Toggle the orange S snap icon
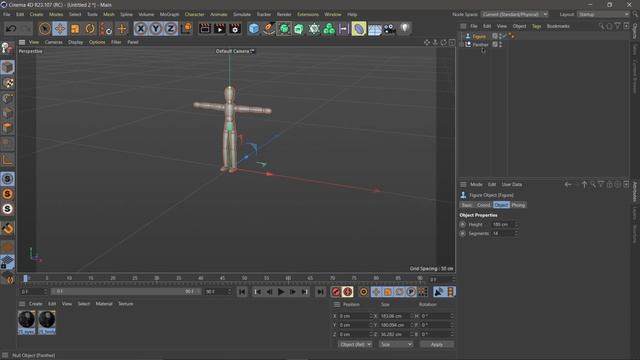Image resolution: width=640 pixels, height=360 pixels. 7,194
